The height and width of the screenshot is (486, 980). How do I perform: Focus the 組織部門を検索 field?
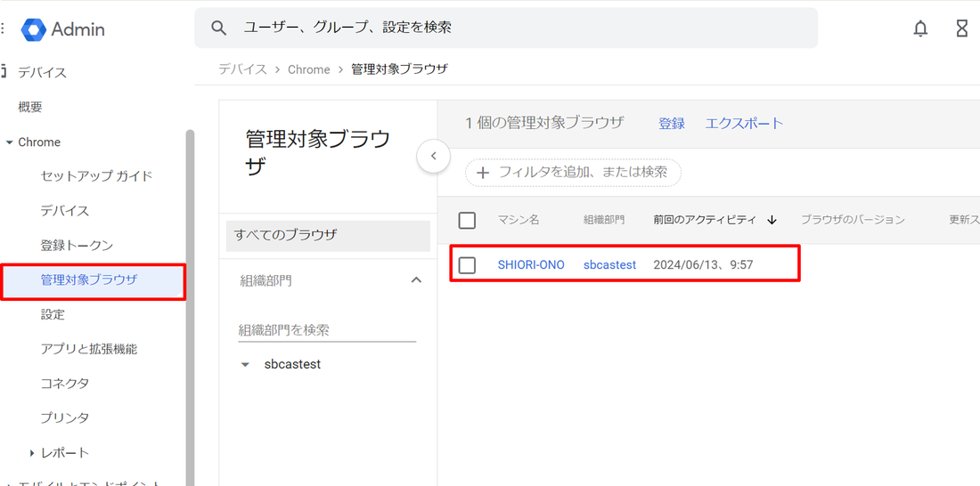click(327, 330)
